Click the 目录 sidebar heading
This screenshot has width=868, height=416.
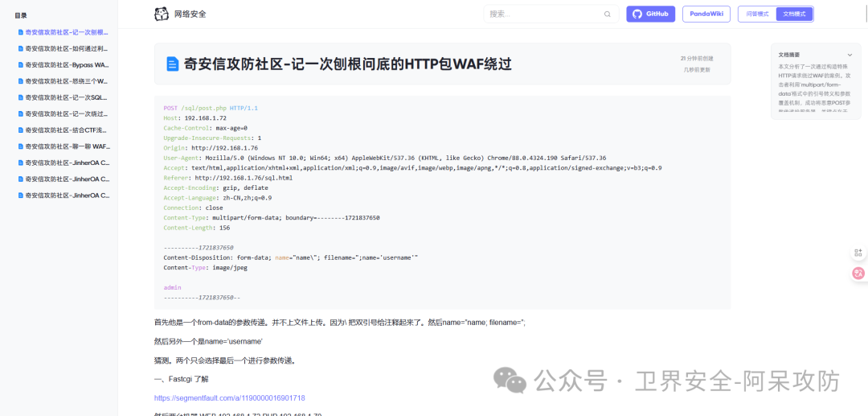click(20, 15)
